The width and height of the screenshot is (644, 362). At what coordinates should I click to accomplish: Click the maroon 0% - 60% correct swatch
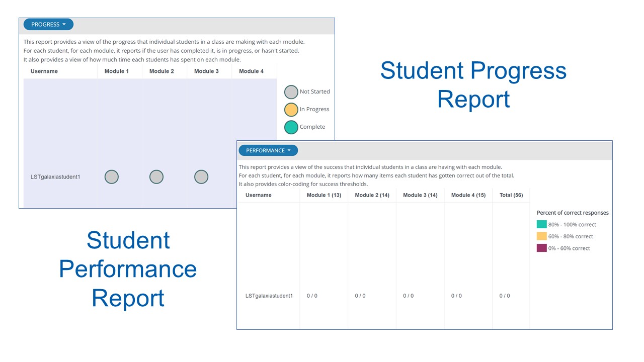(x=541, y=248)
